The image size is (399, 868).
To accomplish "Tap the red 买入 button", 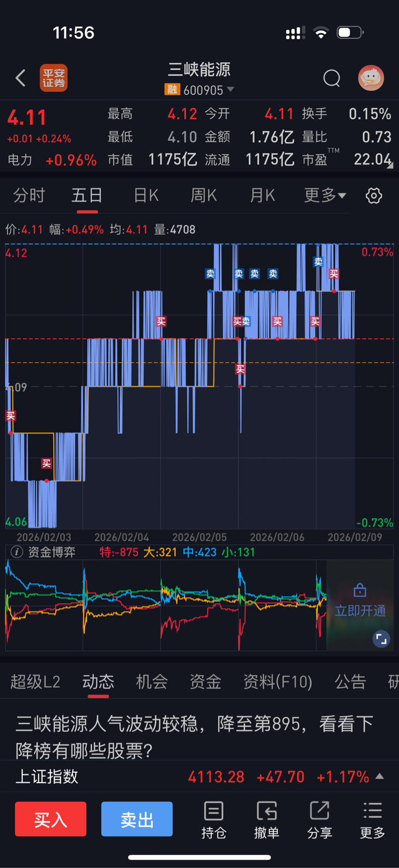I will click(50, 819).
